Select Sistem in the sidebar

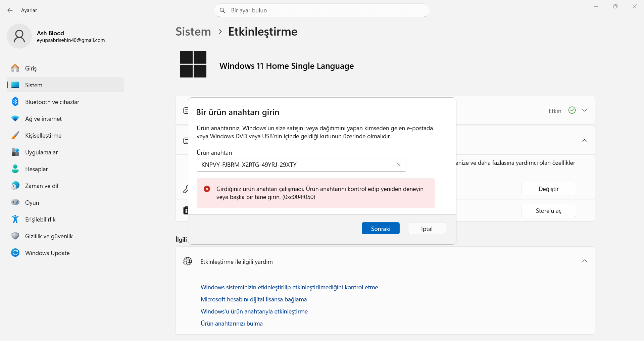[65, 85]
